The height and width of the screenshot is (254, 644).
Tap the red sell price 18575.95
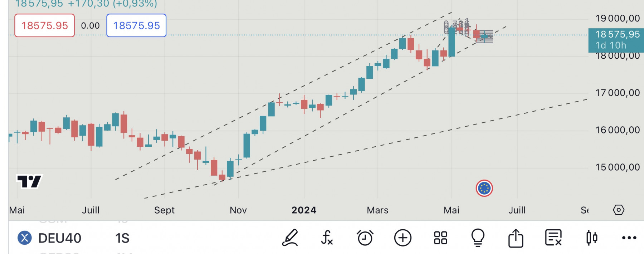pos(44,25)
